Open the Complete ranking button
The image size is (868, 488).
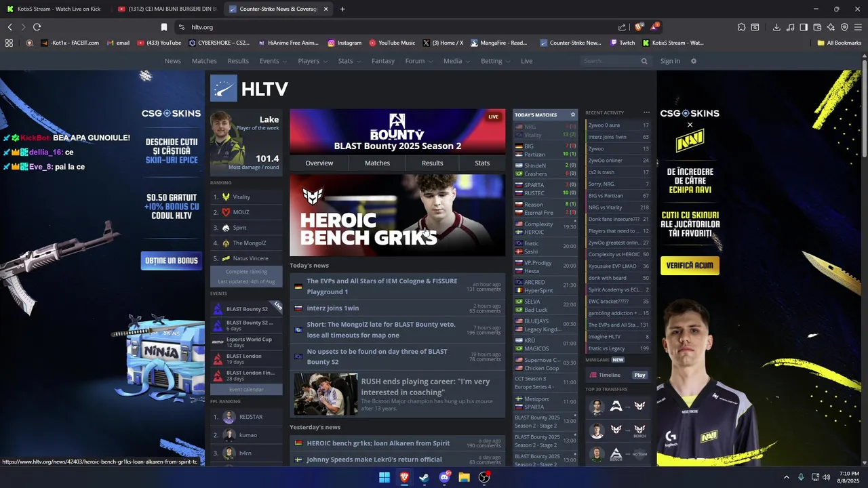click(x=246, y=271)
